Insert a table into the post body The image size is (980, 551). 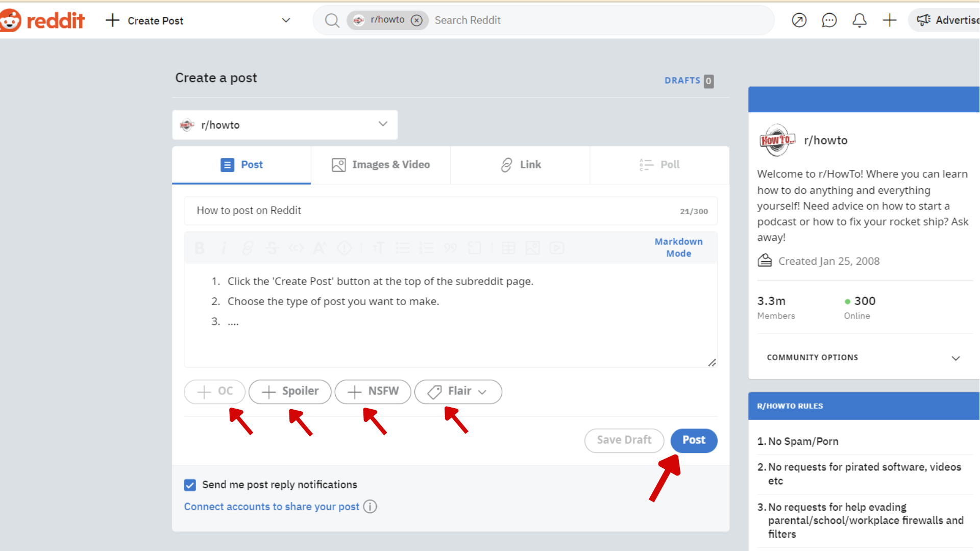508,248
